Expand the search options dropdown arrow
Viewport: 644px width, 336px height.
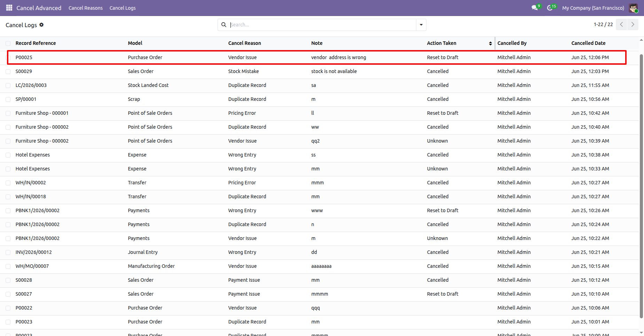[x=421, y=25]
